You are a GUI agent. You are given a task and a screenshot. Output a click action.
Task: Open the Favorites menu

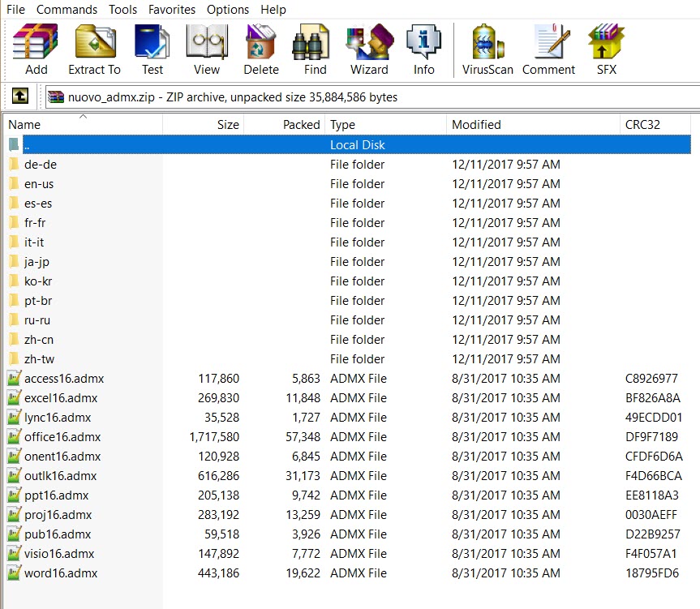171,10
